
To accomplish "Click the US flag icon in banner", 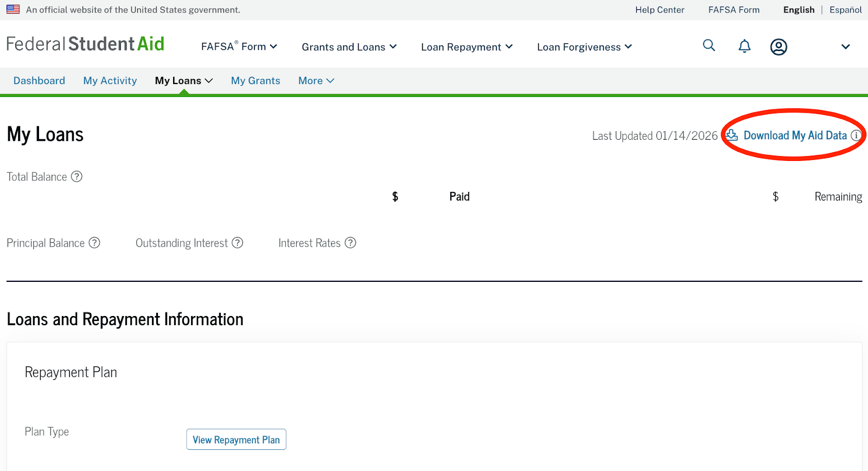I will (13, 10).
